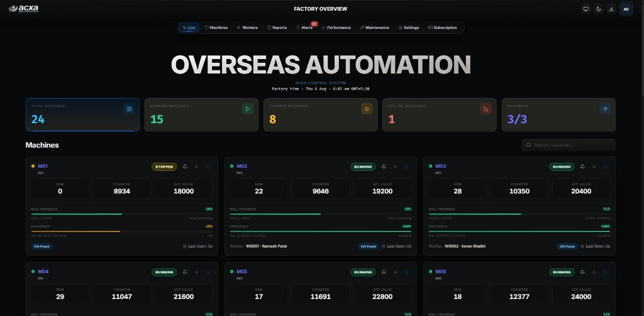
Task: Select the Offline Machines summary card
Action: click(x=440, y=115)
